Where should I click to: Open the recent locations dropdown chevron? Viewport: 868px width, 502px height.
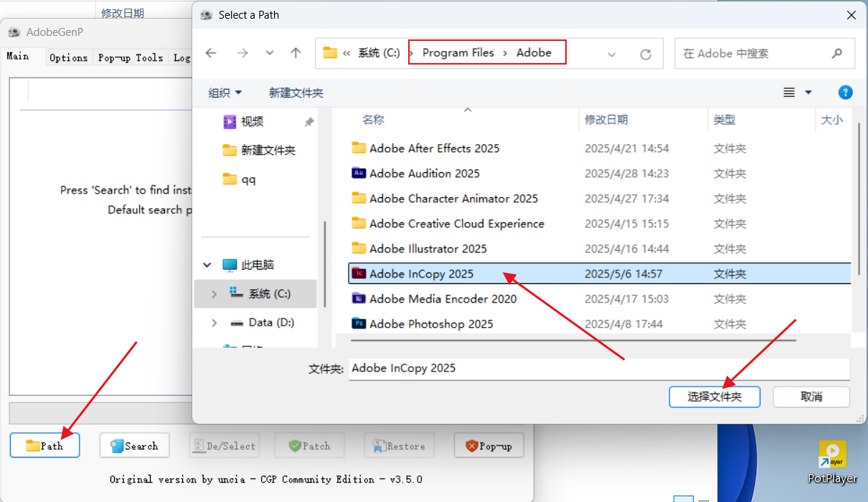[x=270, y=53]
